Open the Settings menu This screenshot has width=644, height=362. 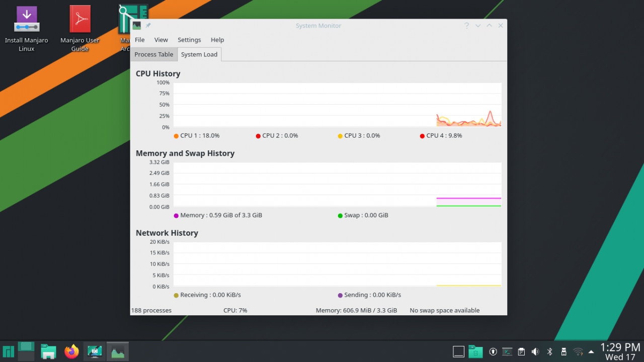pos(189,40)
